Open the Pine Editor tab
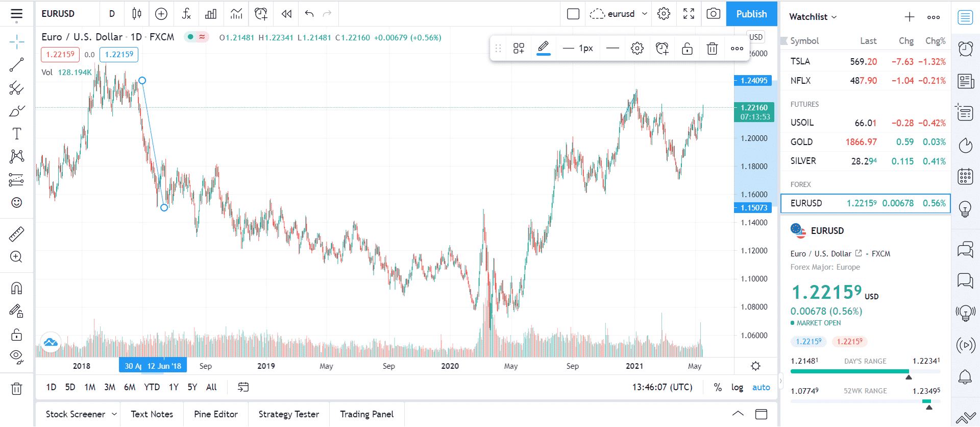 216,414
